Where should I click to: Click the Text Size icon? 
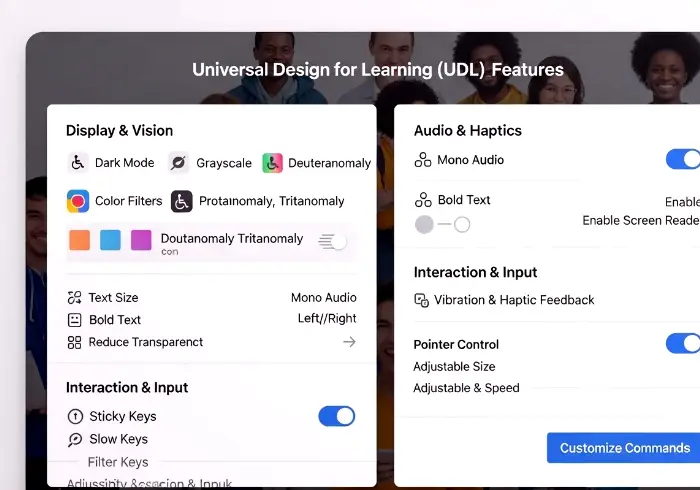(74, 298)
